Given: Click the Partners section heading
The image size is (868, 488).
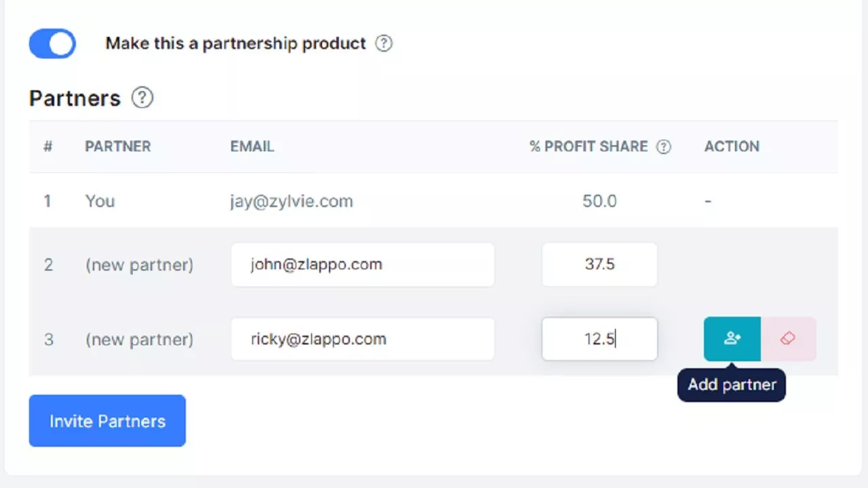Looking at the screenshot, I should (75, 98).
